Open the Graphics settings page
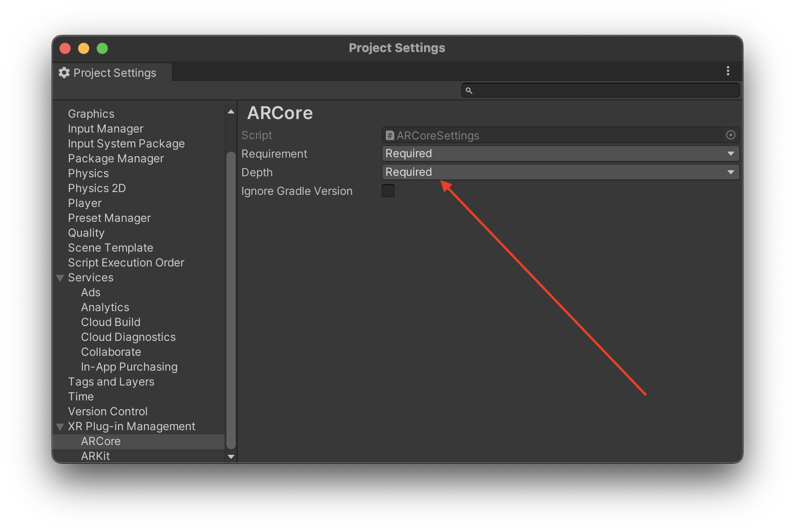The image size is (795, 532). 91,113
